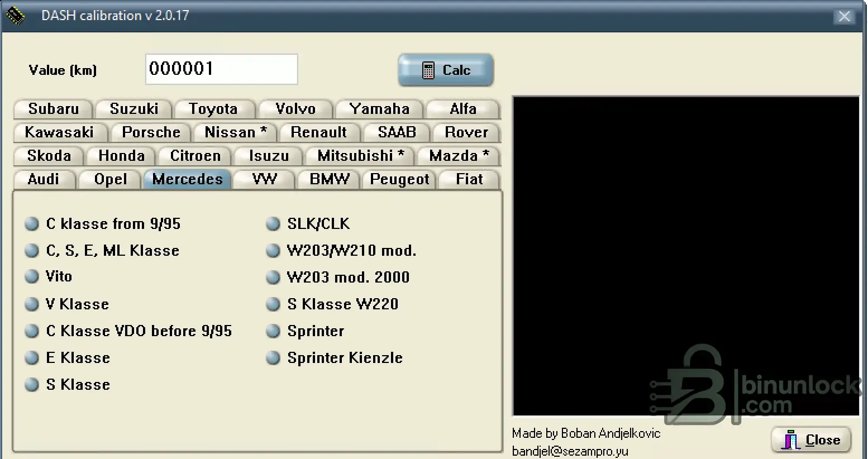Close the window with the title bar X
This screenshot has width=868, height=459.
coord(844,16)
